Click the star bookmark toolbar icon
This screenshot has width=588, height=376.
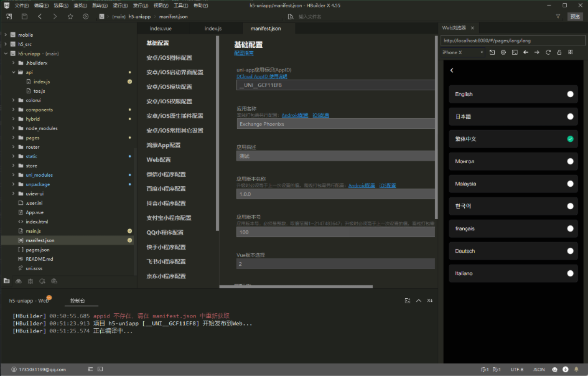pyautogui.click(x=70, y=17)
